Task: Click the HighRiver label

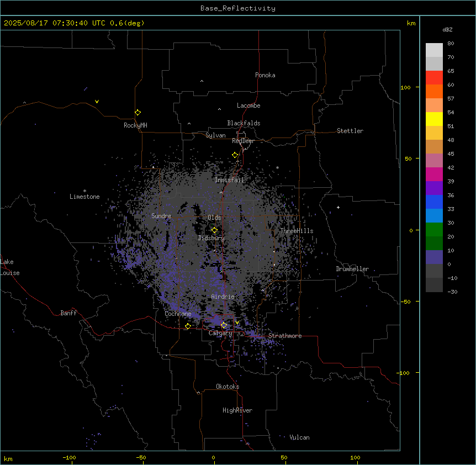Action: click(x=237, y=410)
